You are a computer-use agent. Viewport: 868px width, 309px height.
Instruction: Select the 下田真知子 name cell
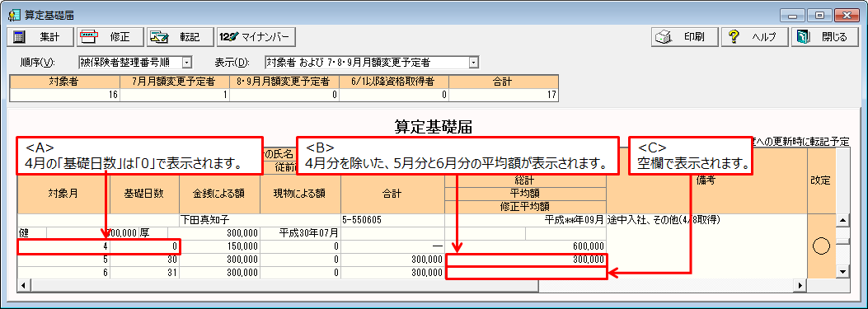click(x=260, y=220)
